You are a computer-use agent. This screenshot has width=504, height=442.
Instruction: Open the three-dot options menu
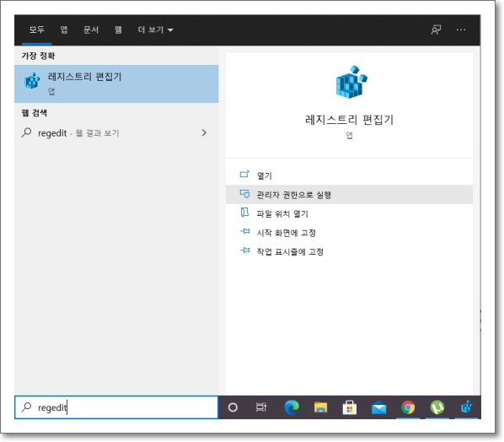(x=461, y=30)
